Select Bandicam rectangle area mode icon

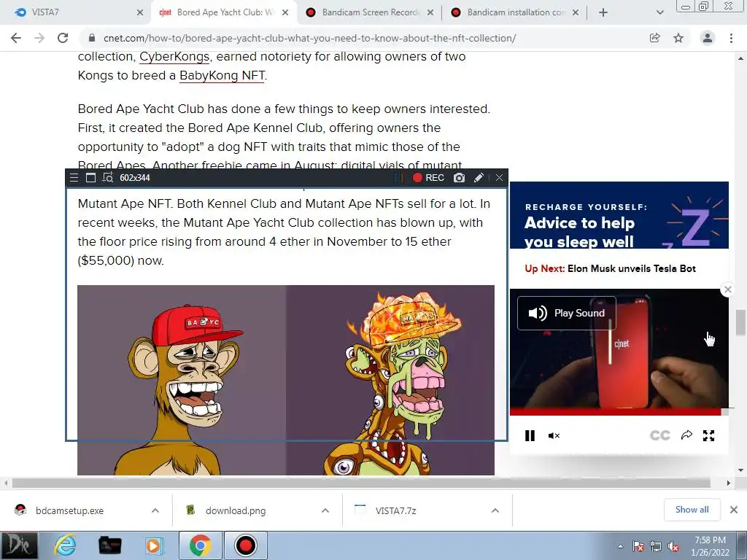point(90,178)
